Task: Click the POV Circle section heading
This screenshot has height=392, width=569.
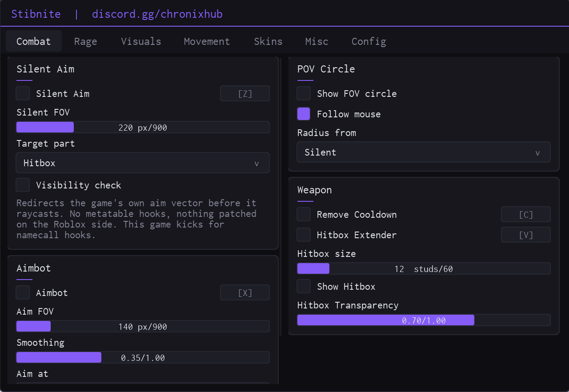Action: click(x=326, y=69)
